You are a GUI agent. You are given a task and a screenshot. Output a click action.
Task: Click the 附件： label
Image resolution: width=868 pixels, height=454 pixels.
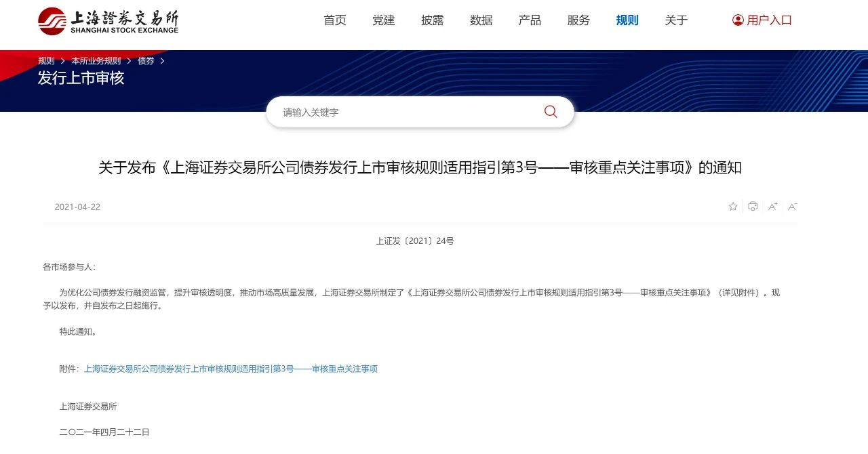pyautogui.click(x=70, y=369)
